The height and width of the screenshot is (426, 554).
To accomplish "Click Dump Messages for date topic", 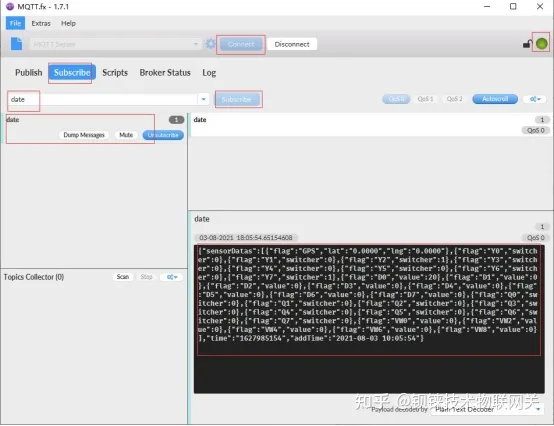I will tap(84, 135).
